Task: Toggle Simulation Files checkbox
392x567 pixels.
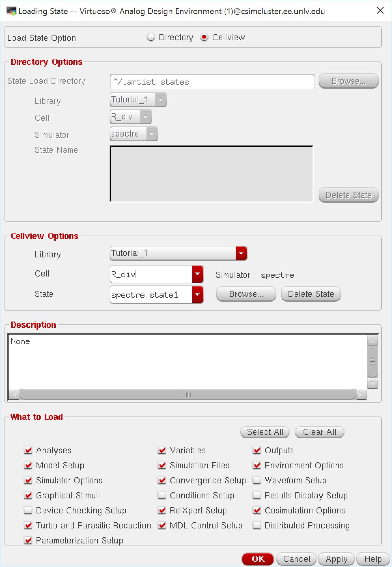Action: tap(162, 465)
